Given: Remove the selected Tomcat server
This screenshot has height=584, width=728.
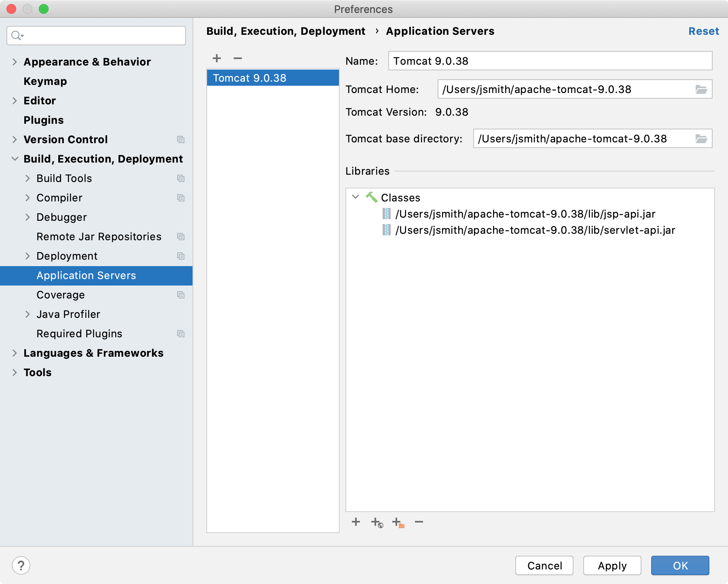Looking at the screenshot, I should tap(238, 58).
